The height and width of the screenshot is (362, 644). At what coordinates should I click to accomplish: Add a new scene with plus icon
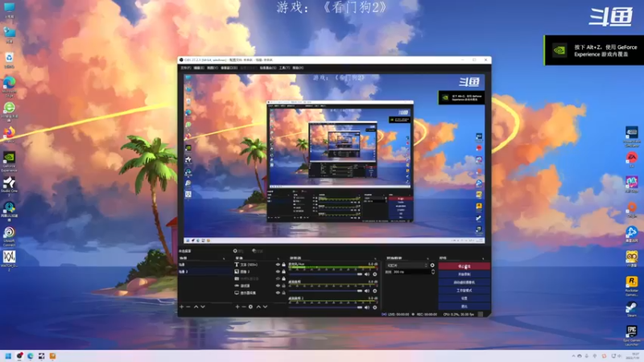coord(182,306)
